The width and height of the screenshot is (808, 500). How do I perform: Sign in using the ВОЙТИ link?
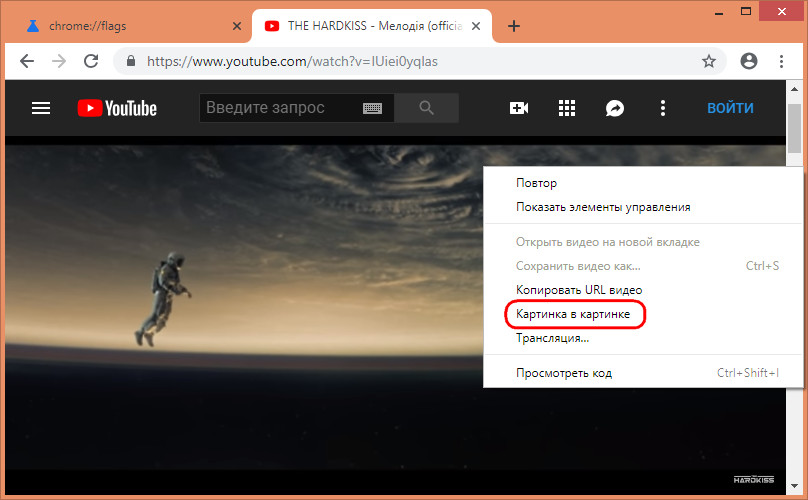pos(730,108)
